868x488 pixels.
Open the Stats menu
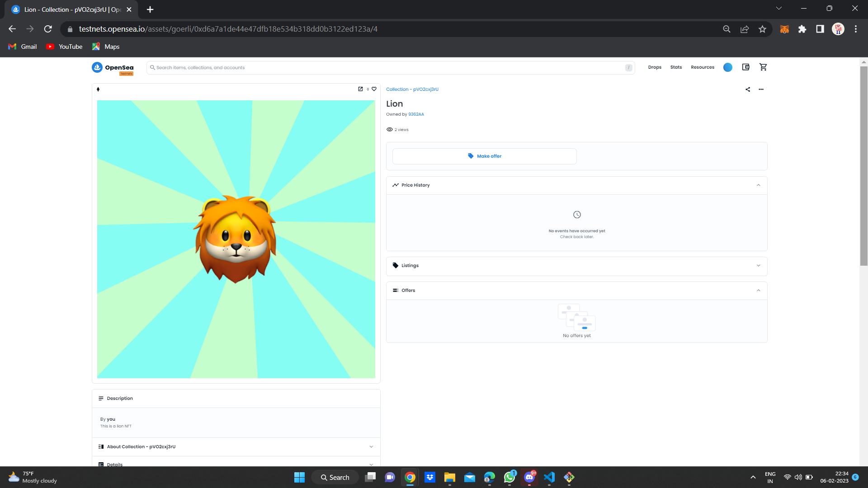676,67
